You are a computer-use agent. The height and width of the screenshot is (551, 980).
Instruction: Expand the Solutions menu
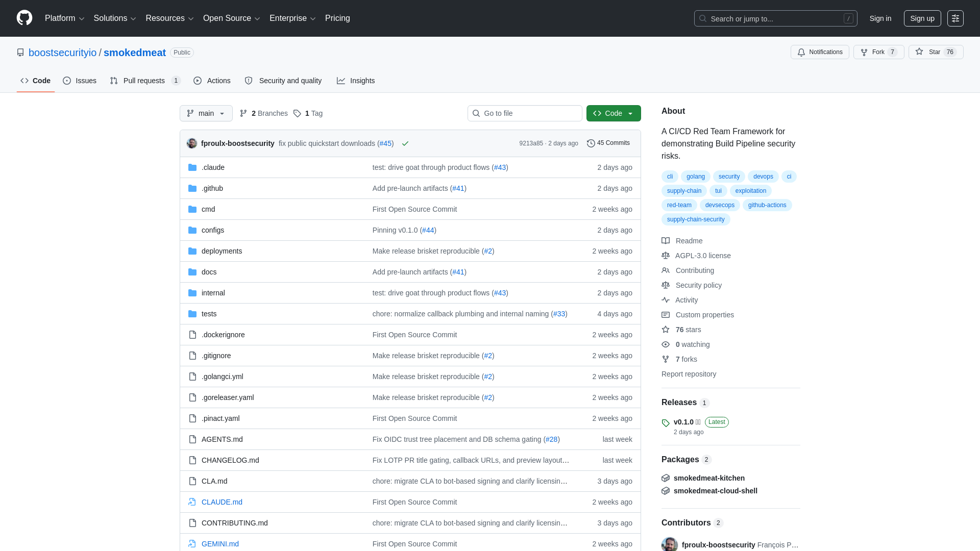click(x=115, y=18)
